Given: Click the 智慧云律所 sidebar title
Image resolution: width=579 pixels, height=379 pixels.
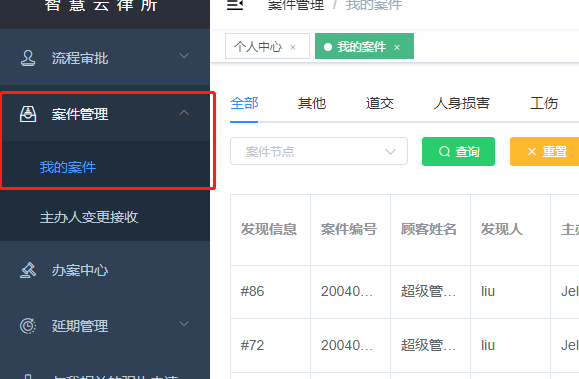Looking at the screenshot, I should [101, 5].
